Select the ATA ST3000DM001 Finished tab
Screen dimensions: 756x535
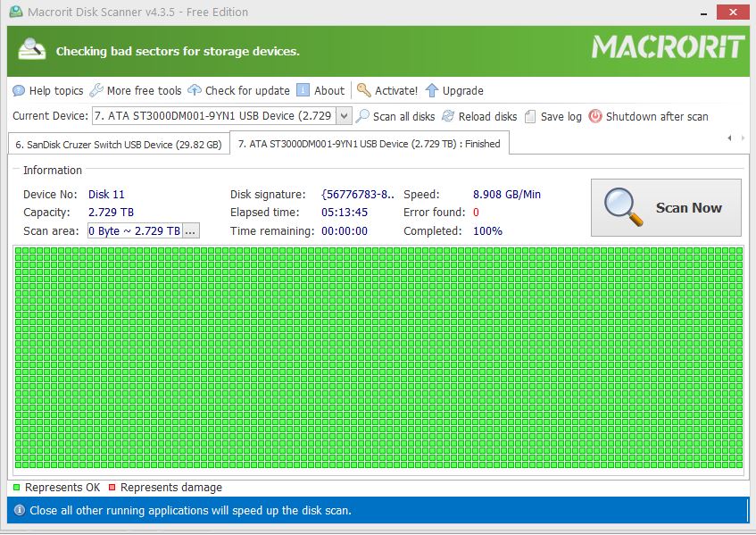click(x=370, y=144)
